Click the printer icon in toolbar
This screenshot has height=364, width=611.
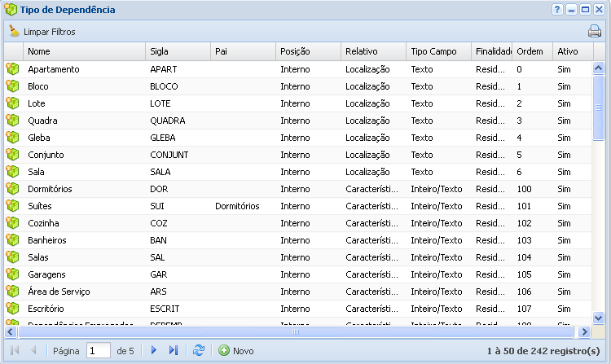(x=595, y=32)
